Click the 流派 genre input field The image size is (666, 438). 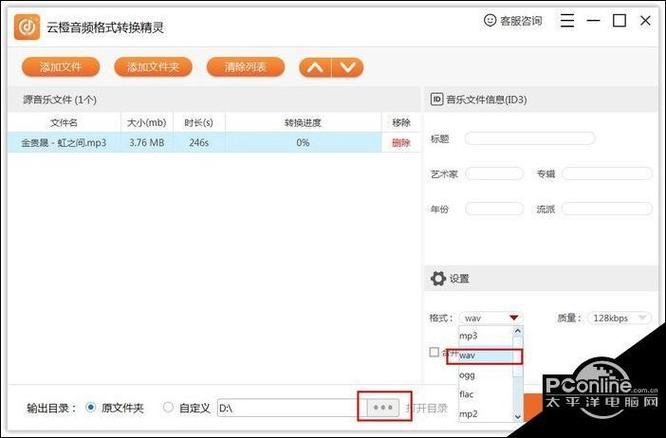click(607, 209)
